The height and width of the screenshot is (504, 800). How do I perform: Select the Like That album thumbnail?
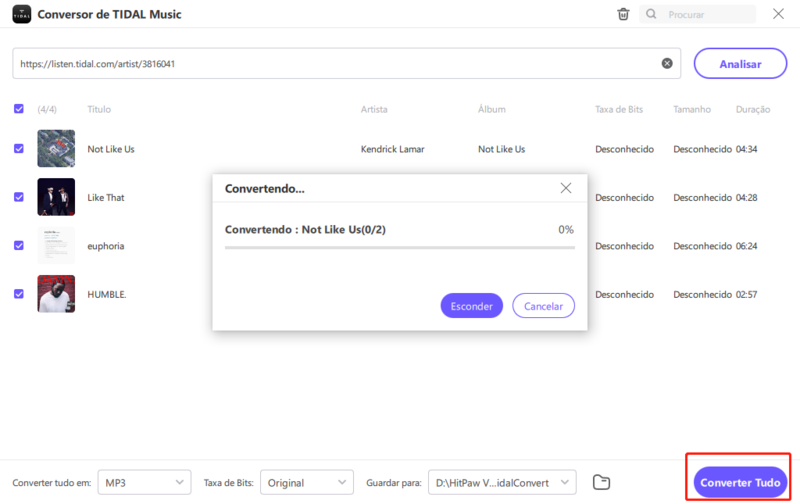point(56,197)
